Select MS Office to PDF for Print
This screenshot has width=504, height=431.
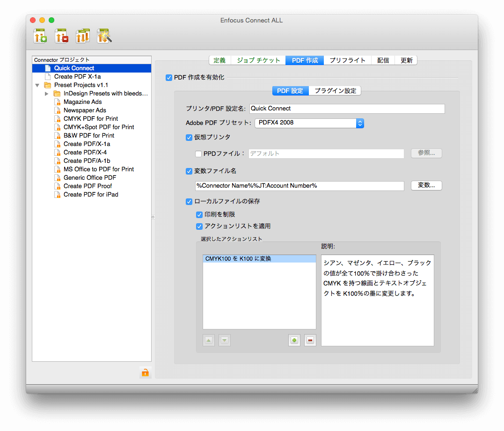point(99,169)
